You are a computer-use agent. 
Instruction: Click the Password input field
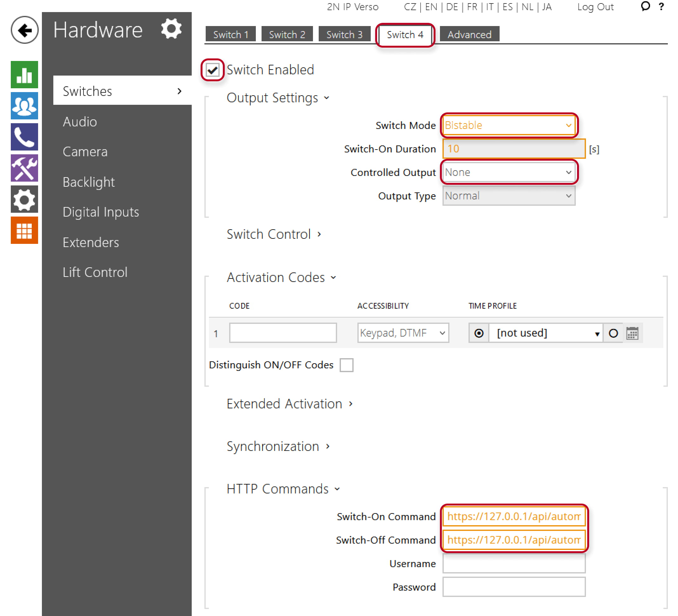click(x=514, y=587)
